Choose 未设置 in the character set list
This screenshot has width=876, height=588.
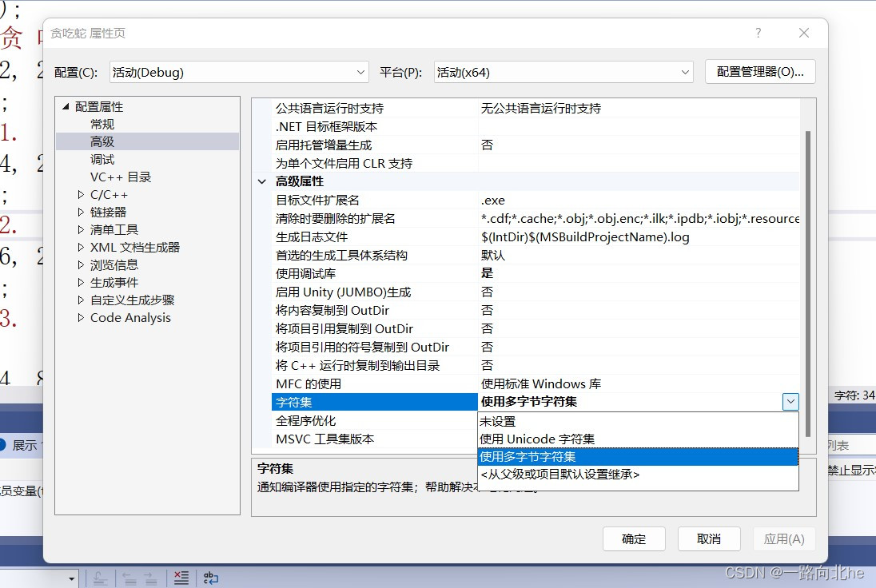[638, 422]
